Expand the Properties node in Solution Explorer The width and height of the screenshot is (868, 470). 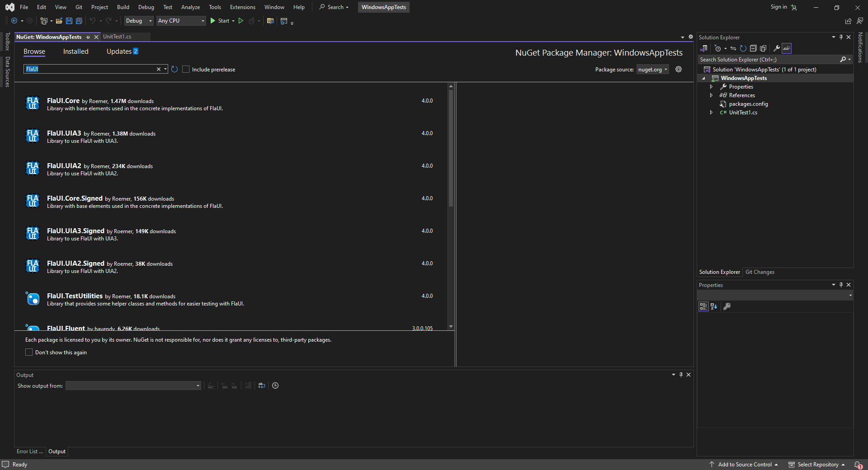click(x=711, y=87)
